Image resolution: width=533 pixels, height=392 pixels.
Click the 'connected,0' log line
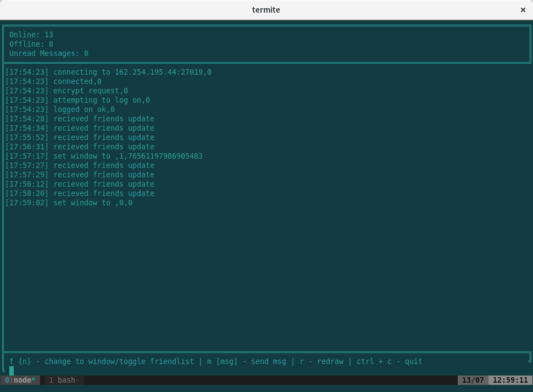[53, 81]
